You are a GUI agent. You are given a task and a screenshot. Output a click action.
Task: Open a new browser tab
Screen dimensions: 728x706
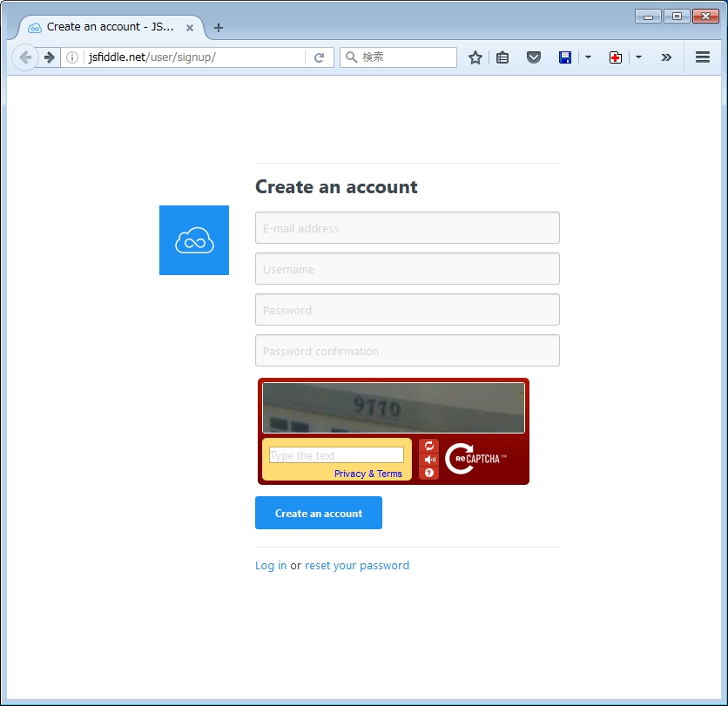pos(219,28)
